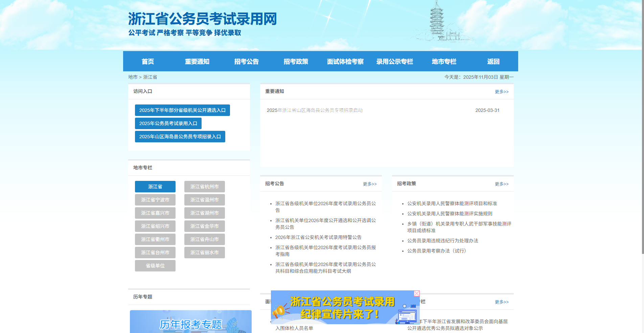Close the 纪律宣传片 popup banner

tap(416, 293)
